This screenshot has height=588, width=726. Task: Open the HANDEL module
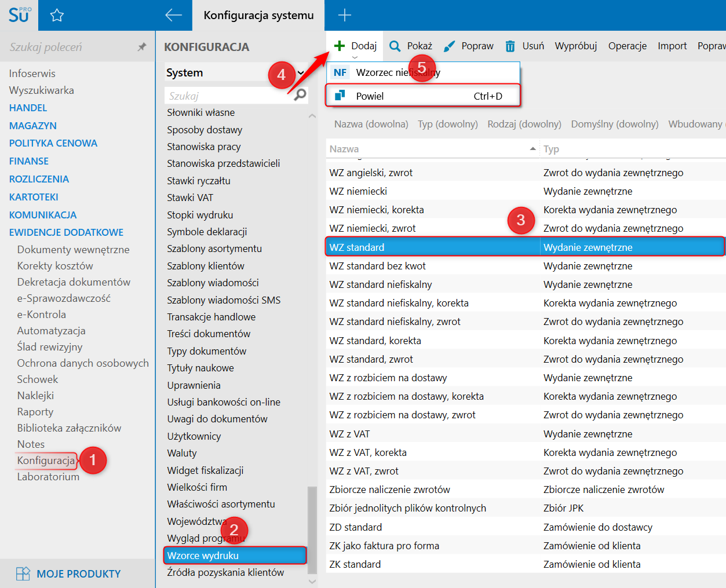click(x=28, y=108)
